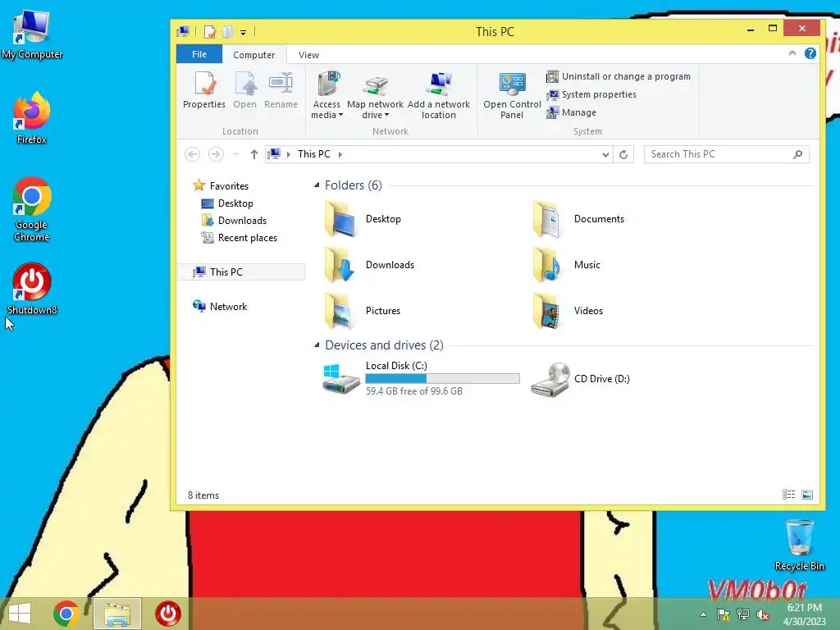Select Add a network location
Screen dimensions: 840x630
(x=439, y=95)
